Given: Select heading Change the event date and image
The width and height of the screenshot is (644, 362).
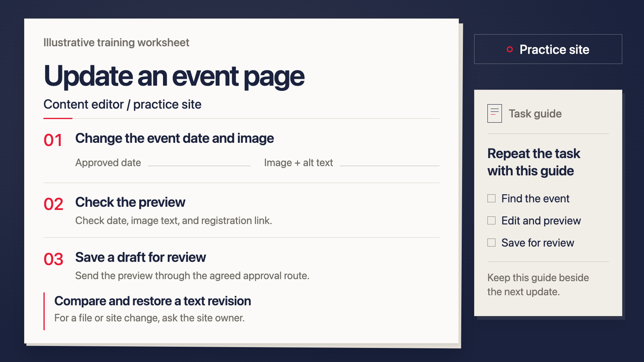Looking at the screenshot, I should coord(175,138).
